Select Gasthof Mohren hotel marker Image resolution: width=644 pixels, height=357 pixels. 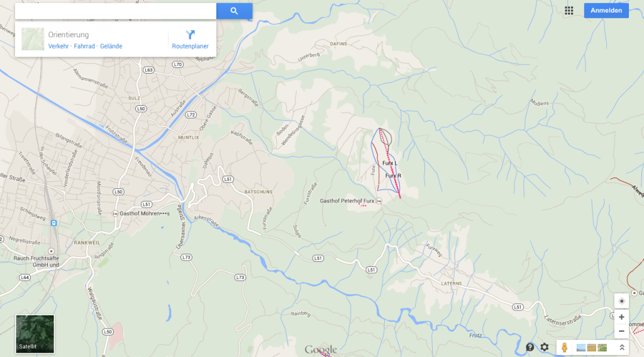(x=115, y=213)
